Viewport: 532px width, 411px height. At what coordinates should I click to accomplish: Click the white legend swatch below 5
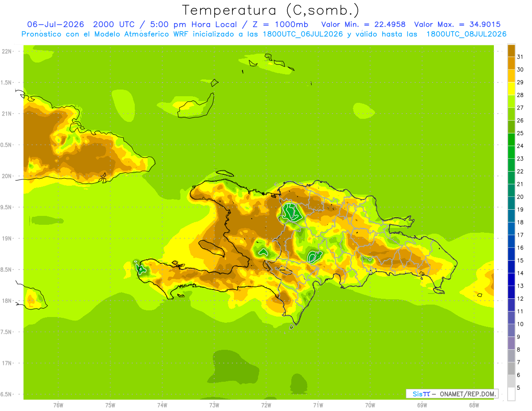pos(511,394)
